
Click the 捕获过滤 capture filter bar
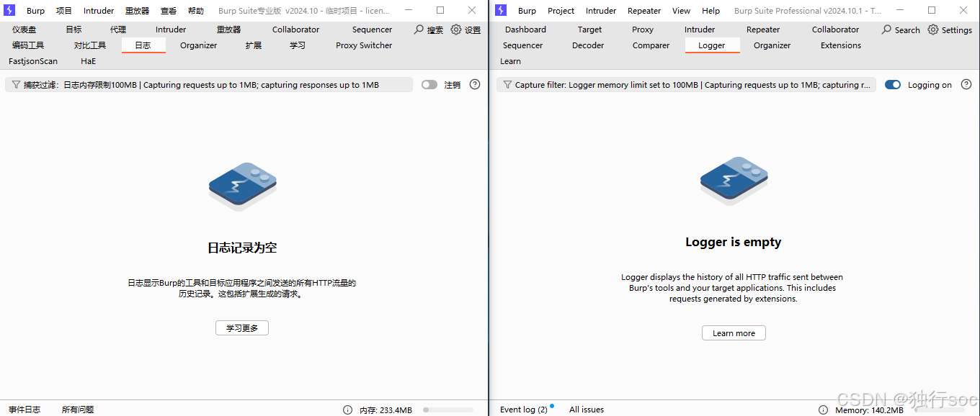tap(209, 85)
